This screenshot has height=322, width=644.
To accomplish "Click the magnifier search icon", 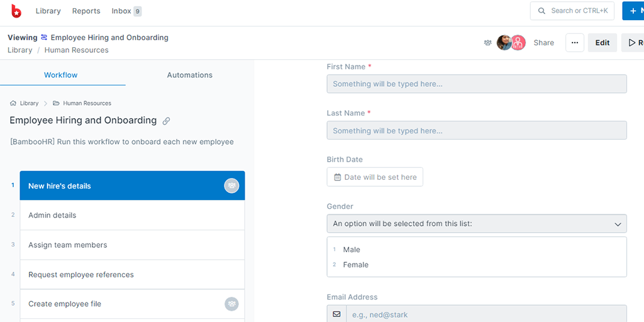I will click(x=541, y=11).
